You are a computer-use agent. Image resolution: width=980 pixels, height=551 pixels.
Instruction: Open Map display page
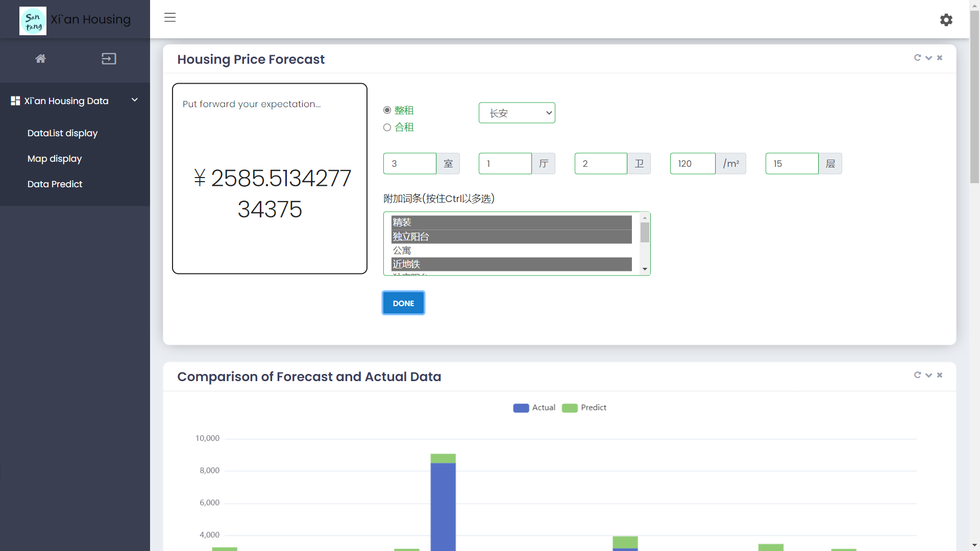click(x=55, y=159)
